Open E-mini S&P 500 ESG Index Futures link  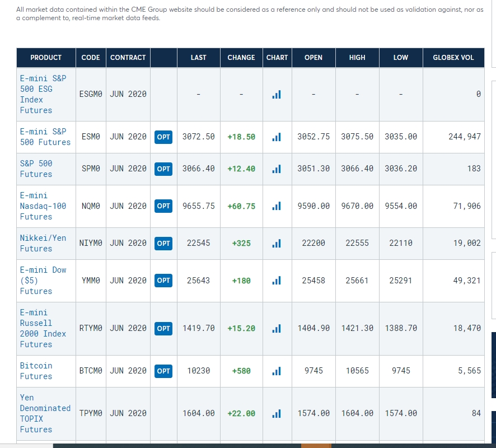pos(43,94)
